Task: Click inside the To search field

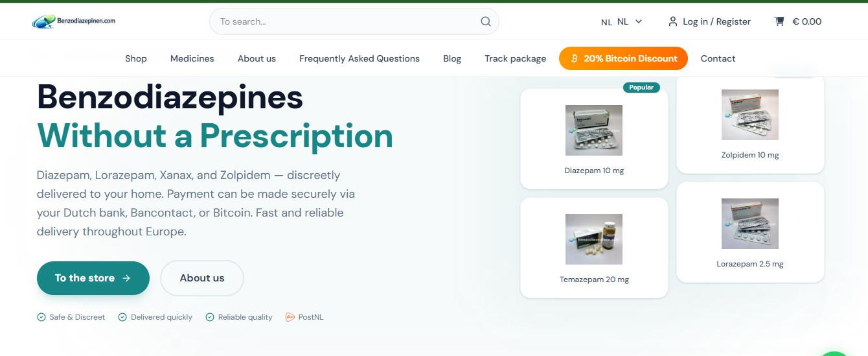Action: click(x=354, y=21)
